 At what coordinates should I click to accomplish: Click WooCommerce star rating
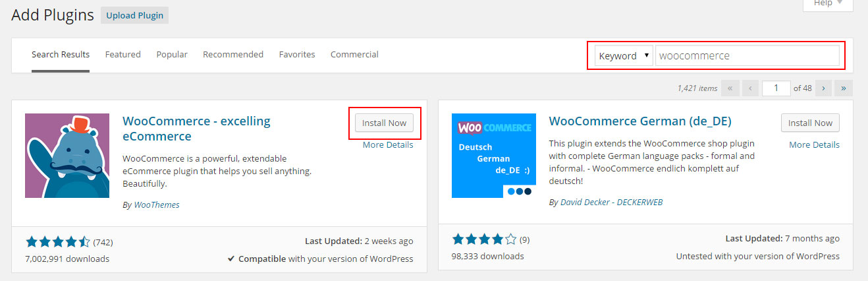click(57, 242)
